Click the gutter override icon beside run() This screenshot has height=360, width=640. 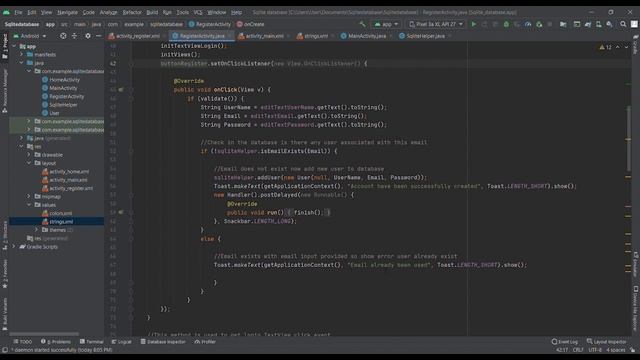121,212
